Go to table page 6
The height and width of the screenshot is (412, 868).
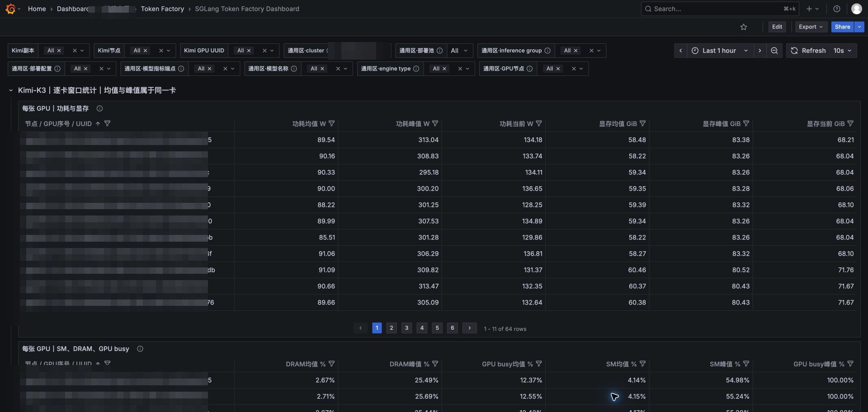coord(452,328)
